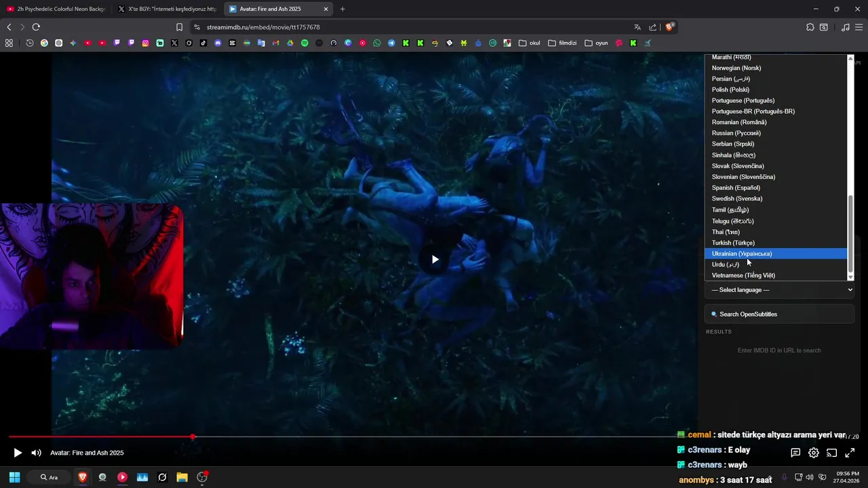The width and height of the screenshot is (868, 488).
Task: Switch to X'te BGY tab
Action: 167,9
